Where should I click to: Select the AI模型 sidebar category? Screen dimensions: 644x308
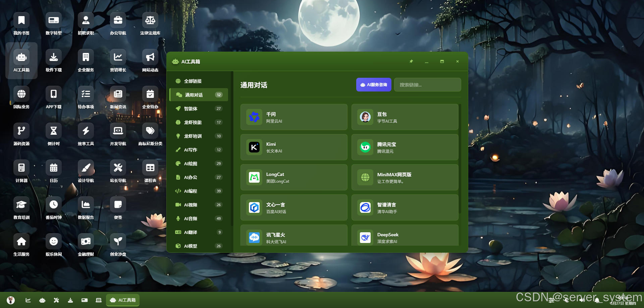click(199, 246)
